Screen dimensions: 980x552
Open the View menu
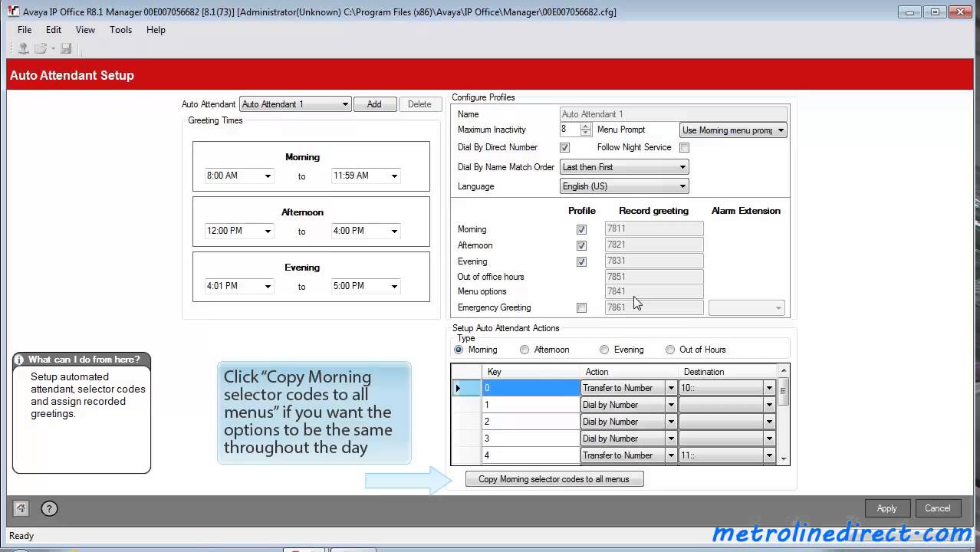[85, 30]
